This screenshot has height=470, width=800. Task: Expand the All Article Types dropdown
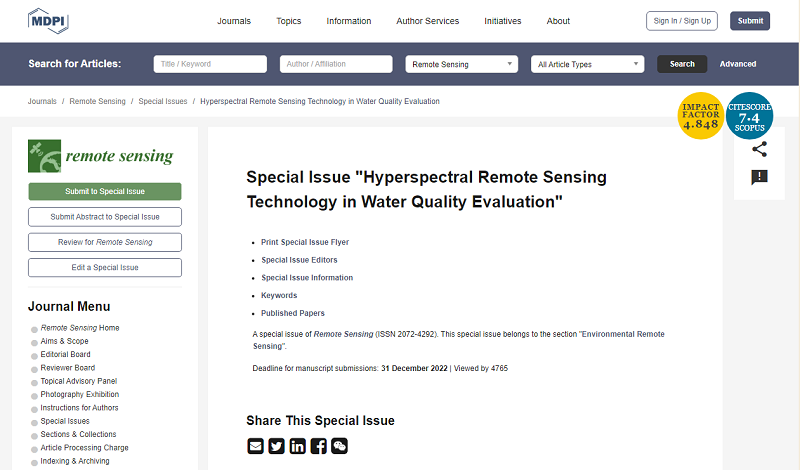click(x=587, y=64)
